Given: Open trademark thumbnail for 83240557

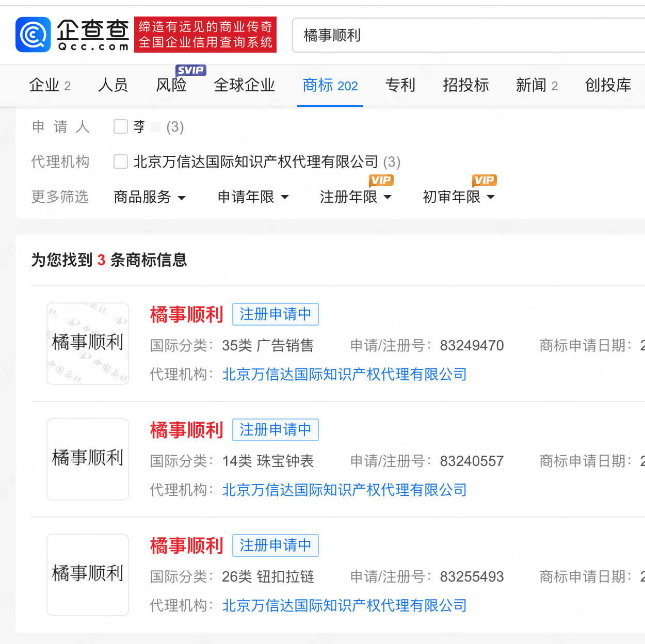Looking at the screenshot, I should (x=88, y=459).
